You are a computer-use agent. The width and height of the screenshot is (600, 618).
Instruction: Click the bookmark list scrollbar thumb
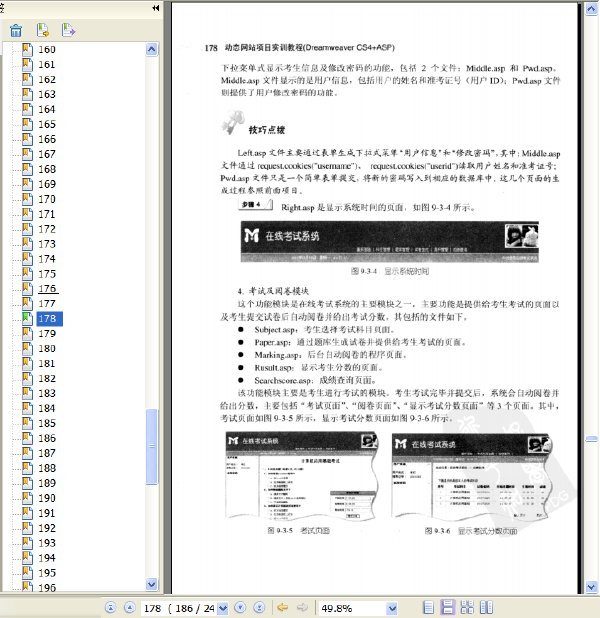click(152, 447)
